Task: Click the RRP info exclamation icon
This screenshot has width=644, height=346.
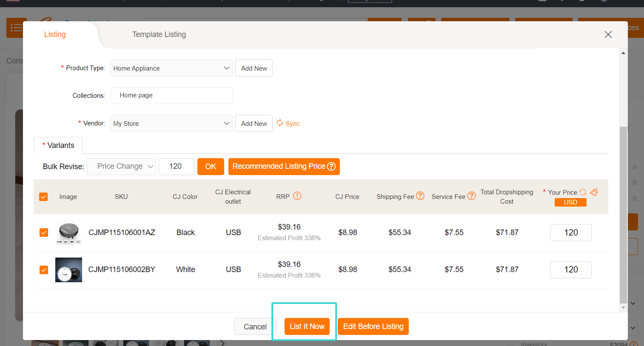Action: click(297, 196)
